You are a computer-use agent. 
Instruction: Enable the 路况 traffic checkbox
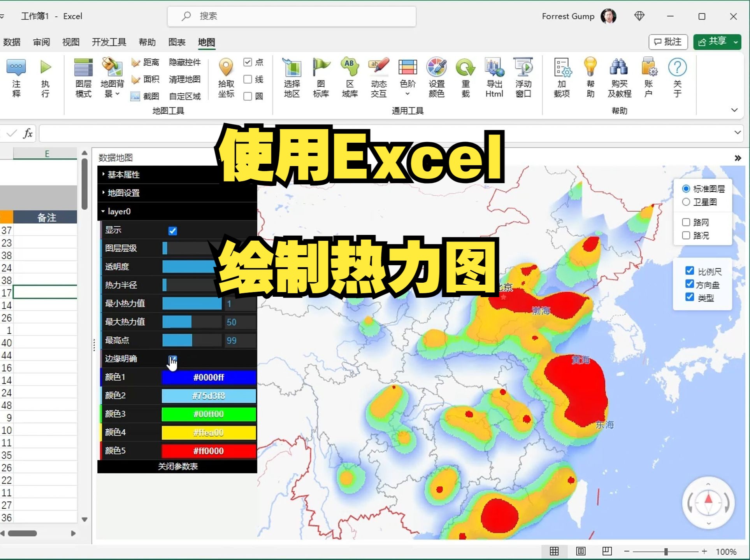tap(686, 235)
